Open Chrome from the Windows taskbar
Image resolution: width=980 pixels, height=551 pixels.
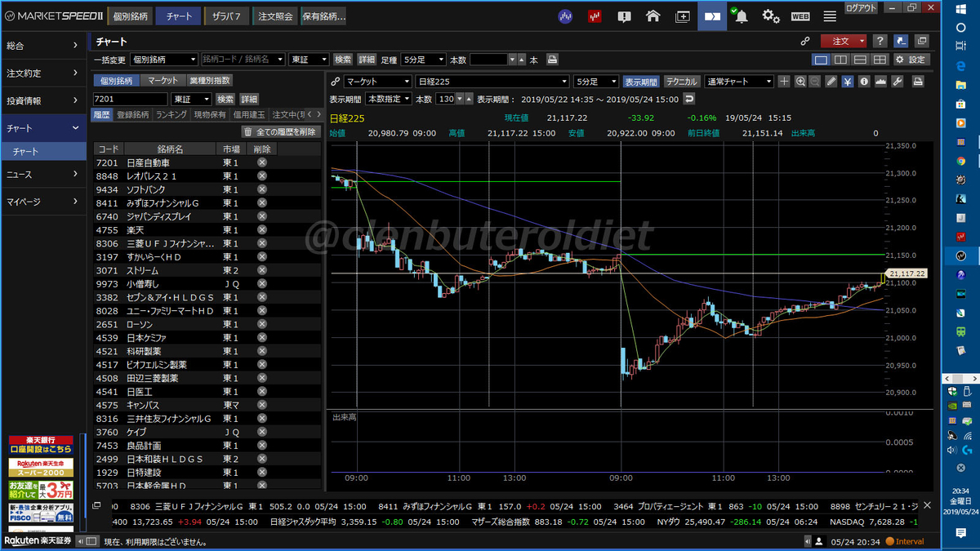(961, 161)
